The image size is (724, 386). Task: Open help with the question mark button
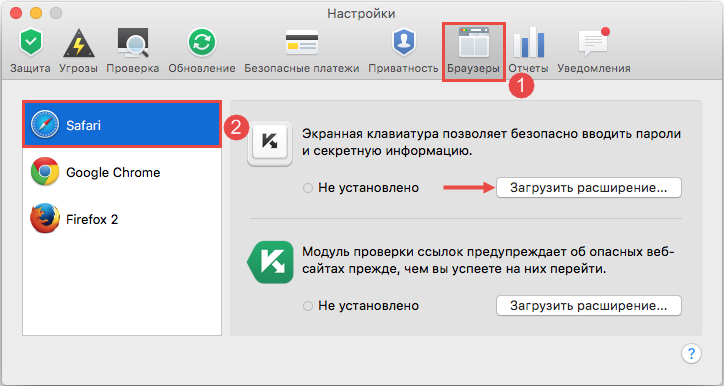(x=691, y=353)
